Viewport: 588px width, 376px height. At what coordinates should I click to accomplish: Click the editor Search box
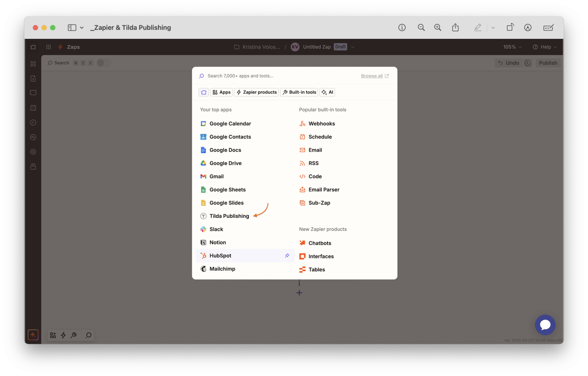pos(58,63)
